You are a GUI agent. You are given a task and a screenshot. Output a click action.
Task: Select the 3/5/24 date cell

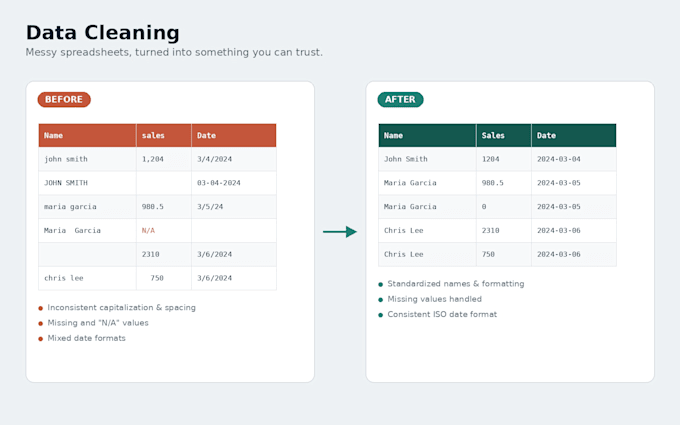234,206
